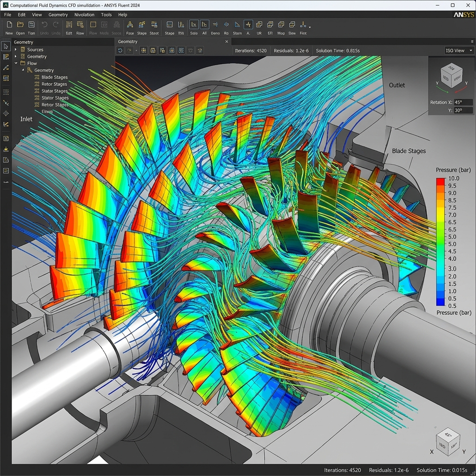Click the Starn angle toolbar icon

click(238, 25)
